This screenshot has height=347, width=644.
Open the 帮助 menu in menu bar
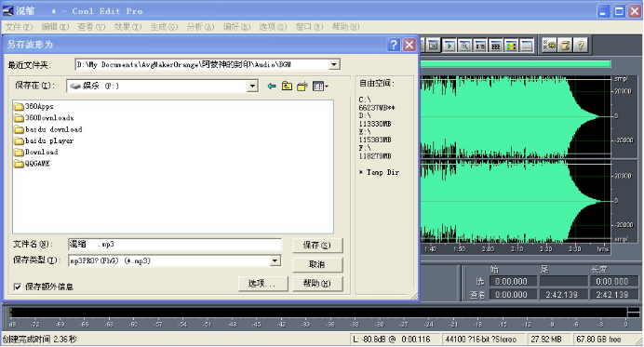pyautogui.click(x=345, y=27)
